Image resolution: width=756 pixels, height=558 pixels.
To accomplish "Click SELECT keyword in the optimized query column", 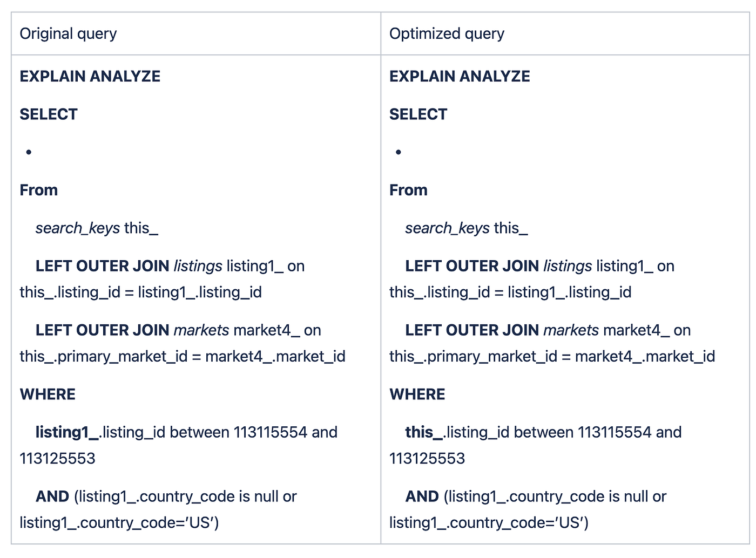I will tap(418, 114).
